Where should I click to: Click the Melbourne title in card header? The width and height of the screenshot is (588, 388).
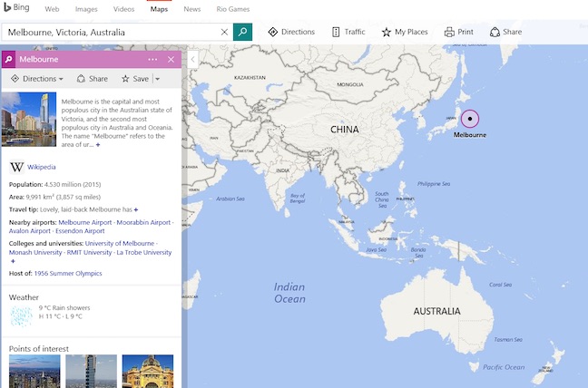pos(39,59)
